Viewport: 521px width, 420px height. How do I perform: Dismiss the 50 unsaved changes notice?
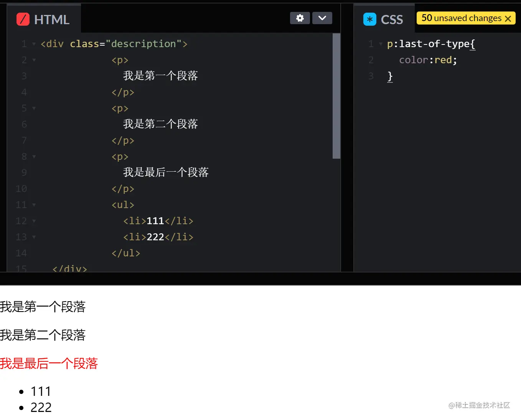(508, 18)
